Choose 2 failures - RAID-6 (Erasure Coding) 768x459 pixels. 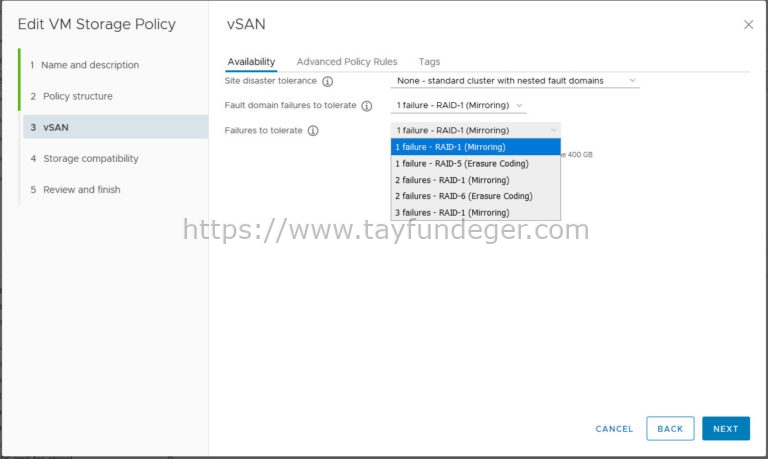click(x=475, y=196)
